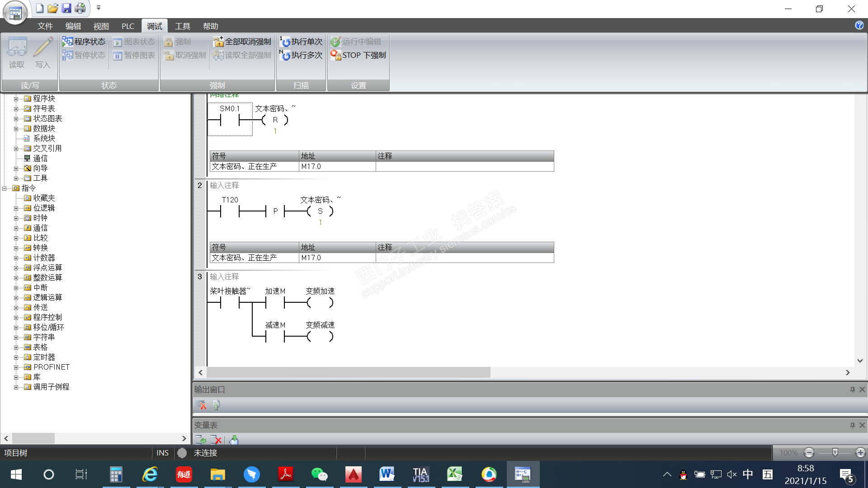The image size is (868, 488).
Task: Open the PLC menu tab
Action: pos(127,26)
